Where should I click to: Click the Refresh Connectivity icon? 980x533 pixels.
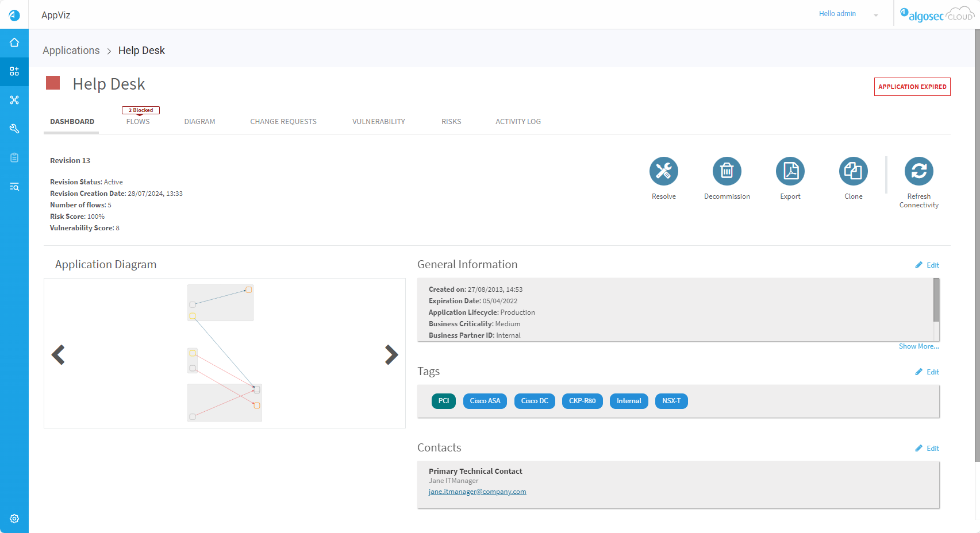pyautogui.click(x=918, y=171)
